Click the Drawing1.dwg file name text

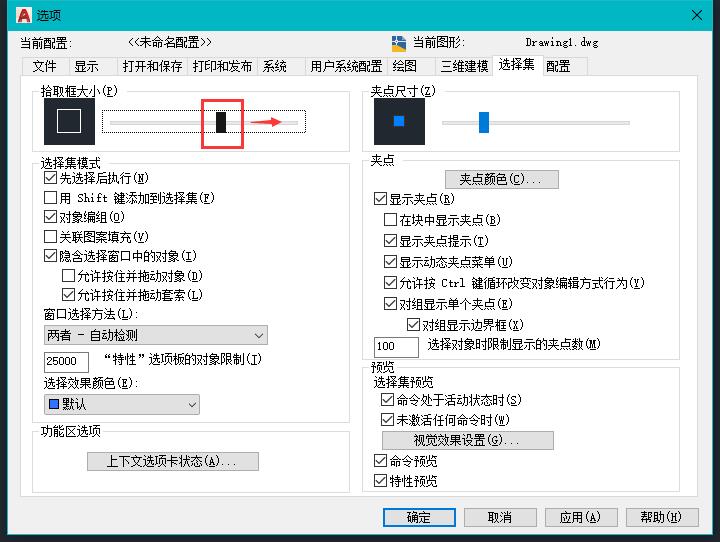click(562, 43)
